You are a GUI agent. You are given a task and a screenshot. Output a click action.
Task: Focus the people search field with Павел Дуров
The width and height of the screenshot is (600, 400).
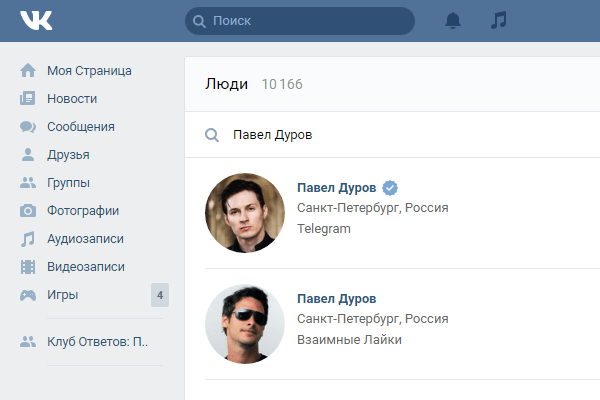[400, 135]
